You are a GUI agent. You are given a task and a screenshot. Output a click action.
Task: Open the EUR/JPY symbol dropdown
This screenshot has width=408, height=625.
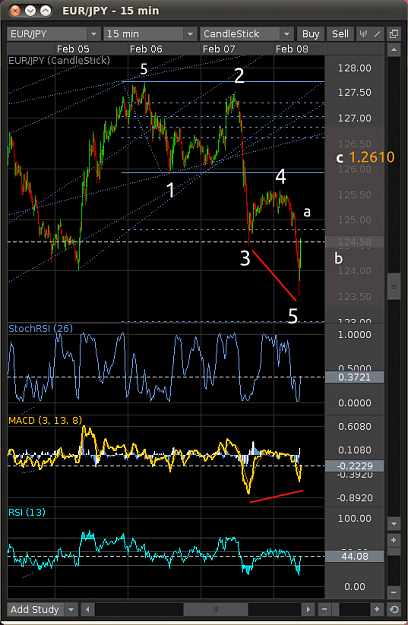click(54, 34)
